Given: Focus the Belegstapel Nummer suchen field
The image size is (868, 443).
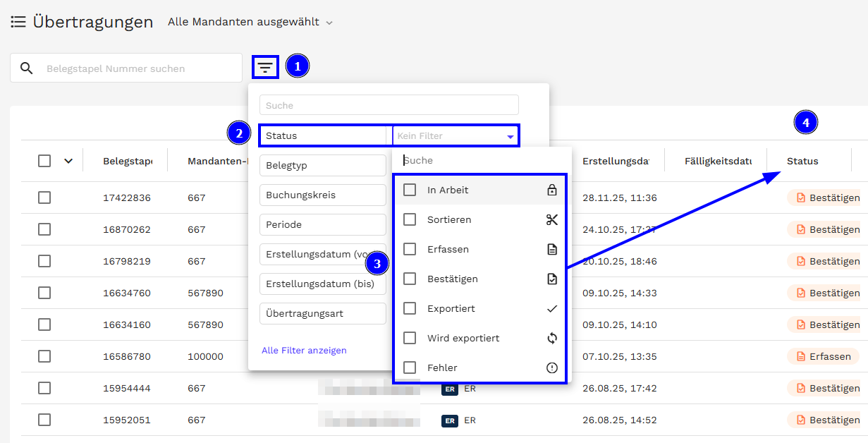Looking at the screenshot, I should pos(134,68).
